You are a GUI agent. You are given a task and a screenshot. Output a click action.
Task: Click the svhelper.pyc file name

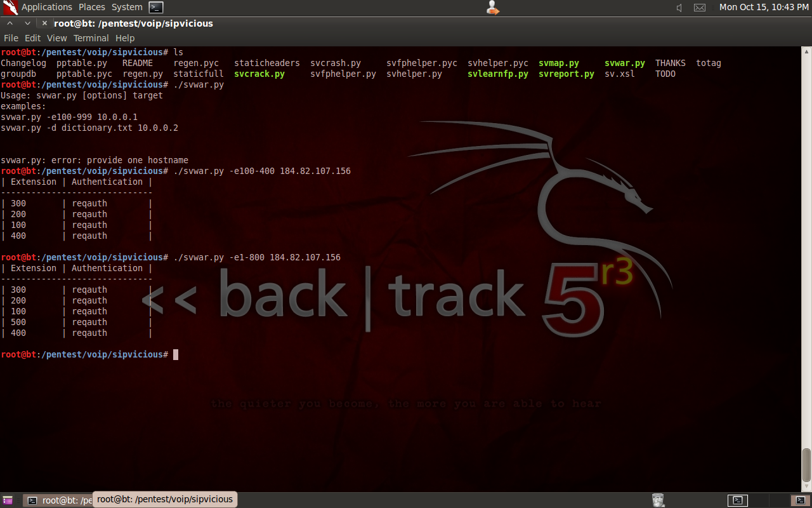point(498,63)
